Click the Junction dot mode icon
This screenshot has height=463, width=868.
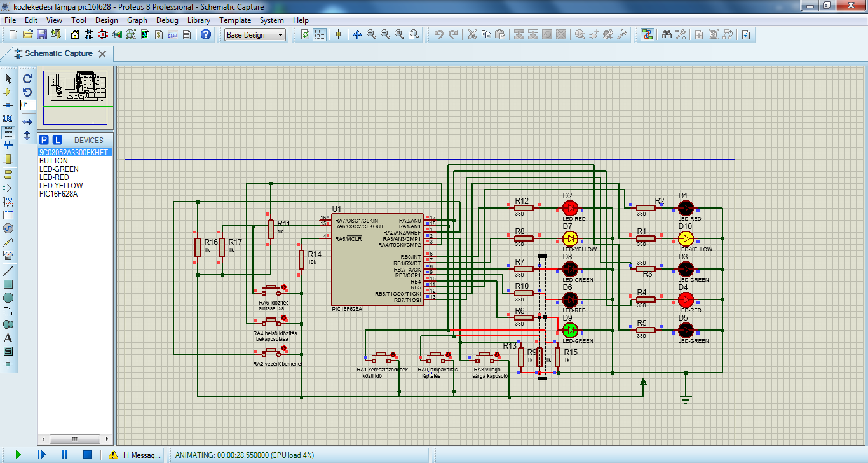pyautogui.click(x=8, y=106)
